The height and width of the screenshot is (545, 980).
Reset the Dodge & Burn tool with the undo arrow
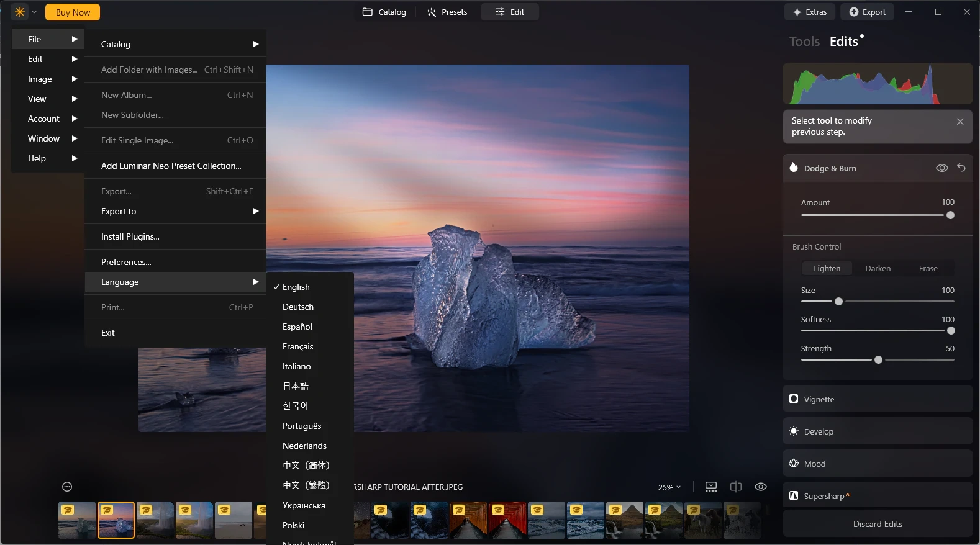tap(961, 168)
